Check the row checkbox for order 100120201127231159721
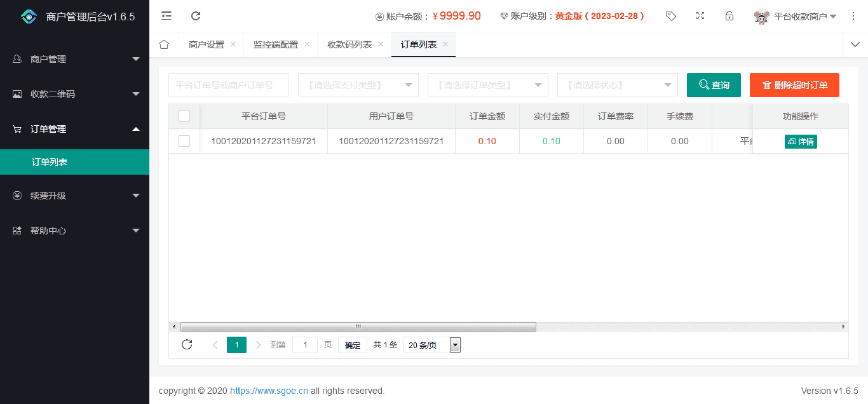The width and height of the screenshot is (868, 404). (184, 141)
